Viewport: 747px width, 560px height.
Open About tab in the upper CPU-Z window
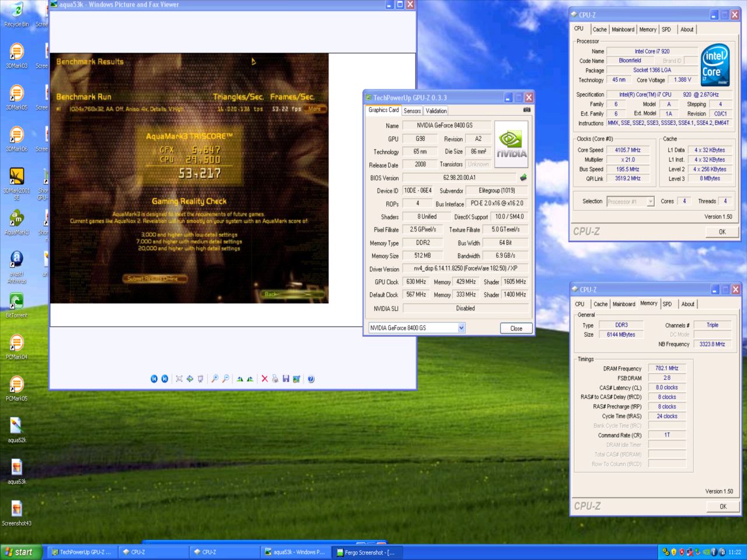point(687,29)
